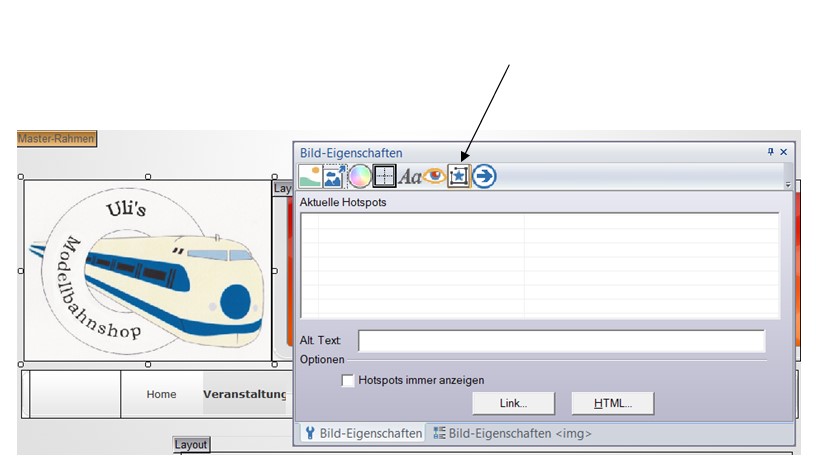
Task: Switch to the Bild-Eigenschaften tab
Action: tap(363, 433)
